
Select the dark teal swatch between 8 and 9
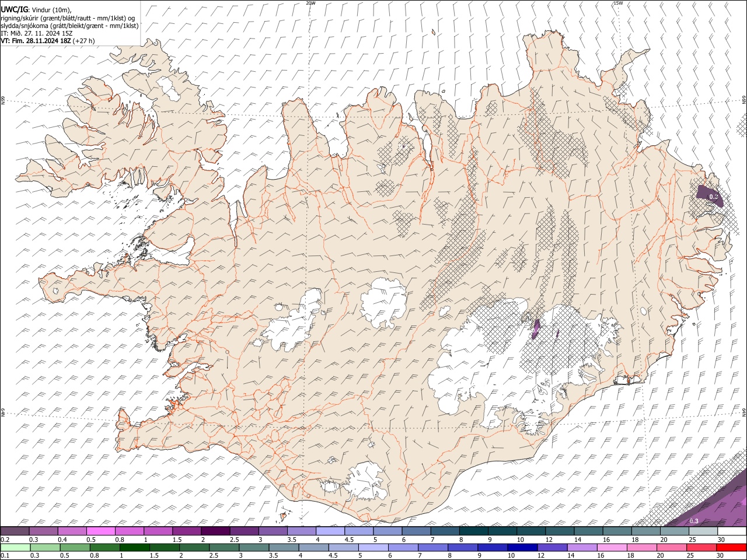click(x=473, y=531)
